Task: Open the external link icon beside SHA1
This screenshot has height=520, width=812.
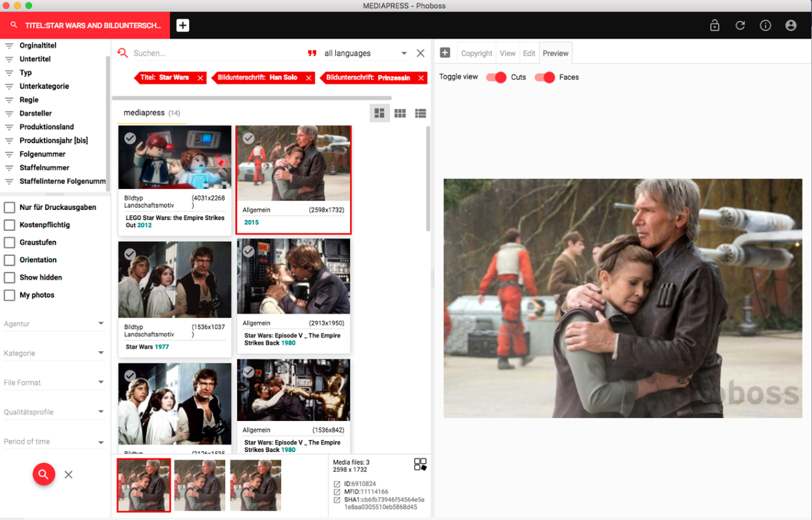Action: 337,500
